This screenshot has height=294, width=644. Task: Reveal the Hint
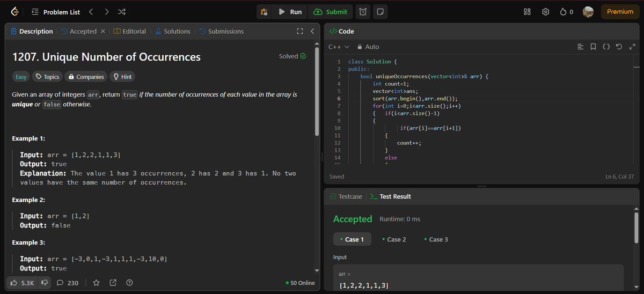(x=122, y=77)
